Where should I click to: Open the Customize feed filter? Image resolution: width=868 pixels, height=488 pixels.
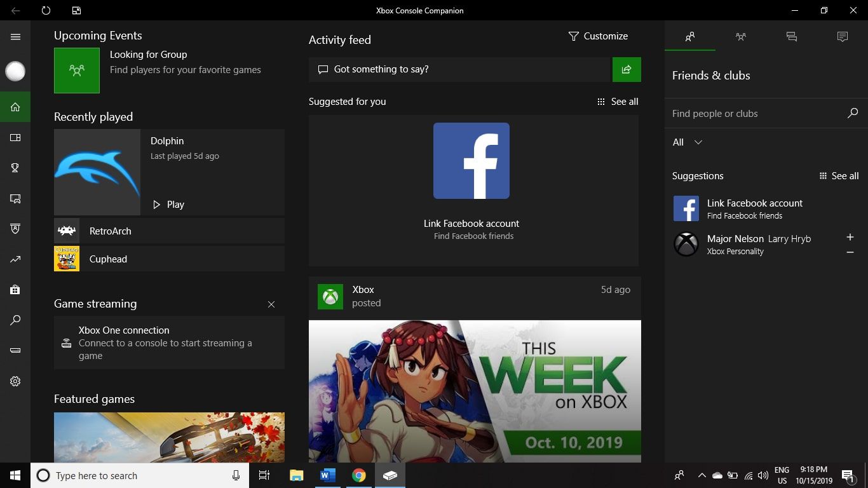pos(598,36)
